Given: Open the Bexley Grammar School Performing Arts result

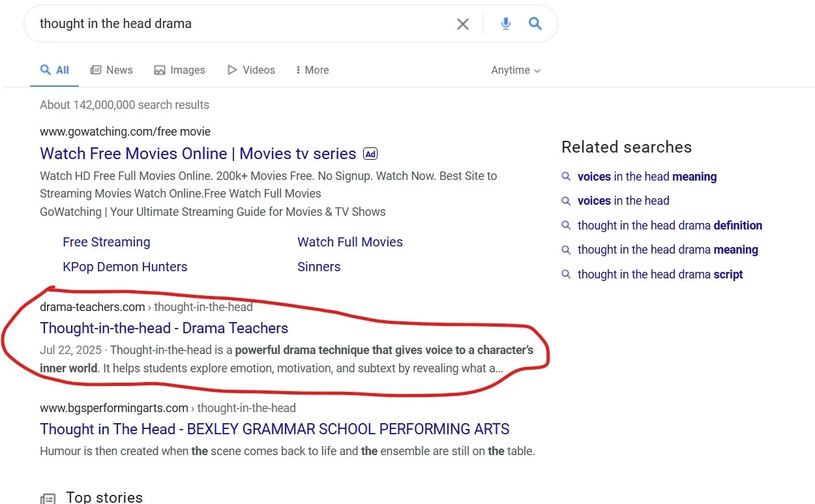Looking at the screenshot, I should (x=274, y=429).
